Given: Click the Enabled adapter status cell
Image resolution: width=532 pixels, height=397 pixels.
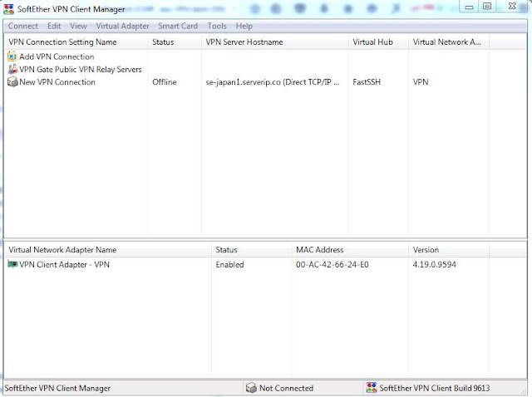Looking at the screenshot, I should click(x=229, y=264).
